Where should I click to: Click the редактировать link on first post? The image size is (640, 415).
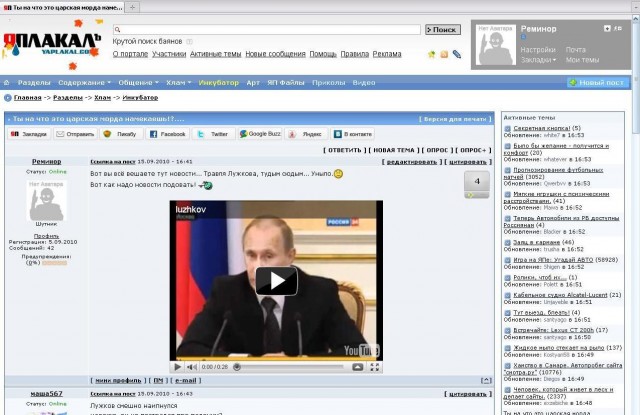pos(411,162)
